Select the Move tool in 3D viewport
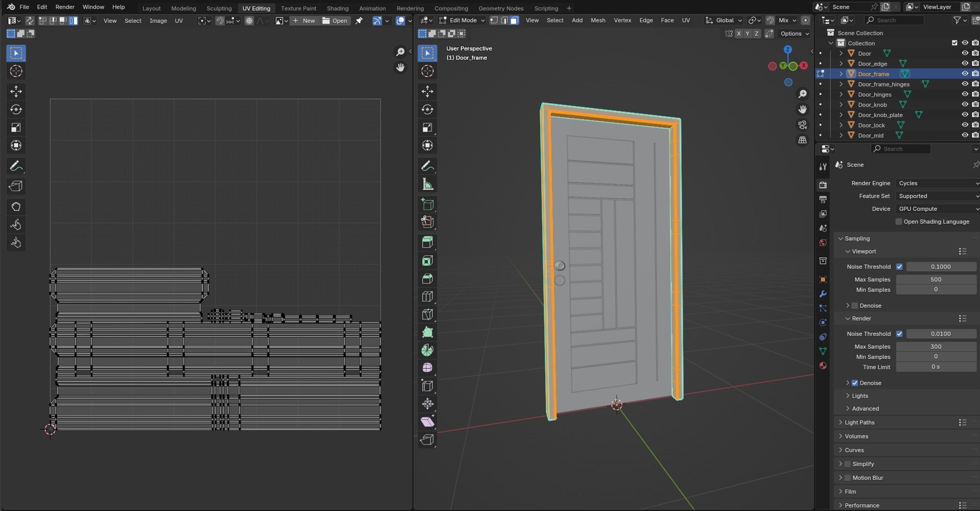The height and width of the screenshot is (511, 980). [427, 91]
